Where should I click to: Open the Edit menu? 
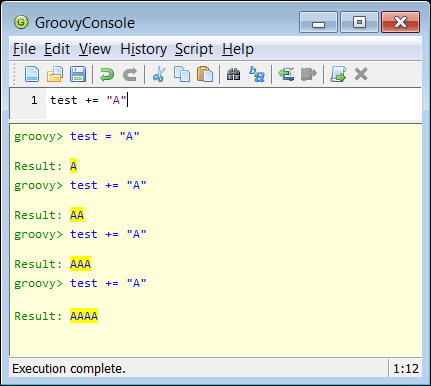coord(57,49)
